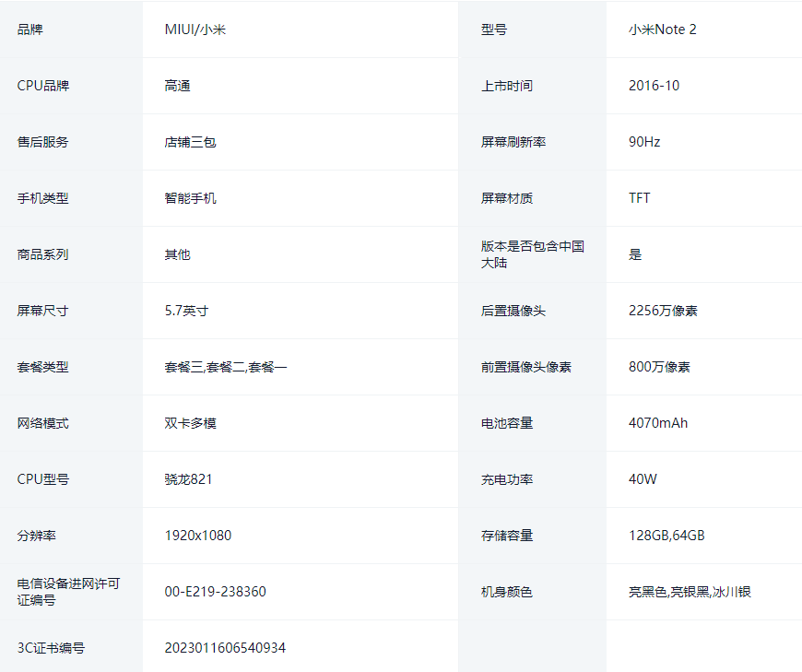
Task: Click the model value '小米Note 2'
Action: pos(663,29)
